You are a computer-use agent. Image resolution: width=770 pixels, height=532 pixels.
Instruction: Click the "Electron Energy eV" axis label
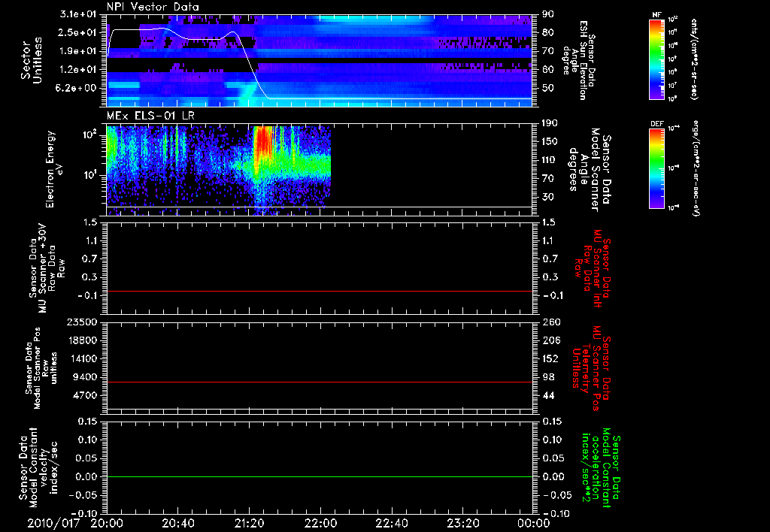click(55, 169)
